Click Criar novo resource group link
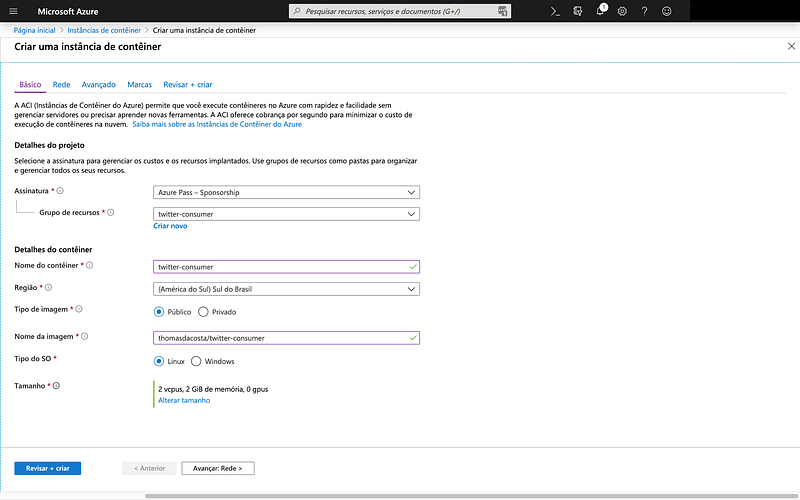800x500 pixels. click(x=170, y=226)
